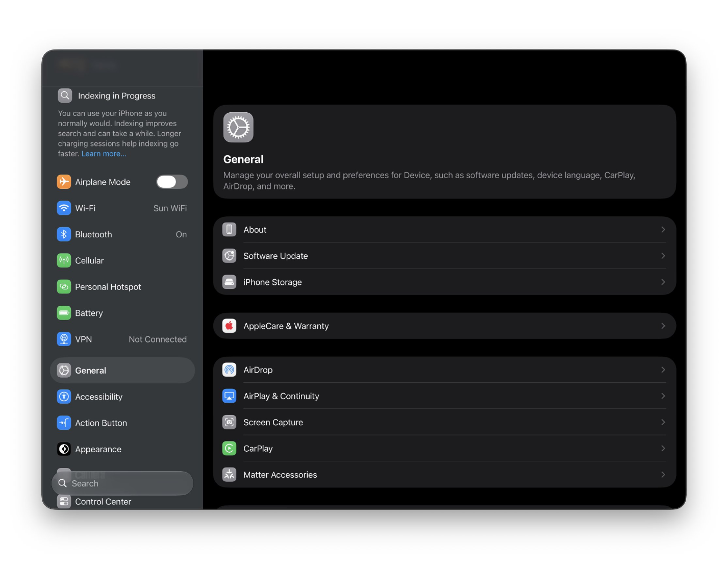Select Personal Hotspot label in sidebar
This screenshot has width=728, height=563.
pyautogui.click(x=108, y=287)
